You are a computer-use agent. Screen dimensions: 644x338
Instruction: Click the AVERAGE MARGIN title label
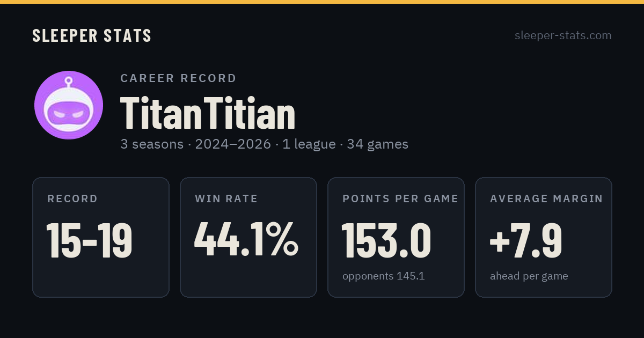pos(546,199)
